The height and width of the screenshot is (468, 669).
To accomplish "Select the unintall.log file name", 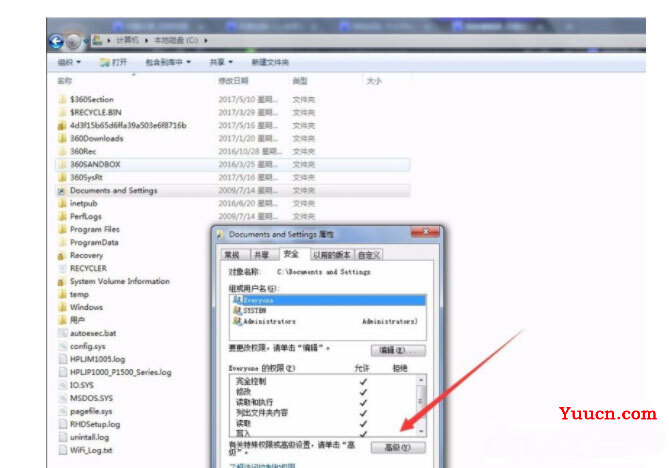I will [90, 437].
